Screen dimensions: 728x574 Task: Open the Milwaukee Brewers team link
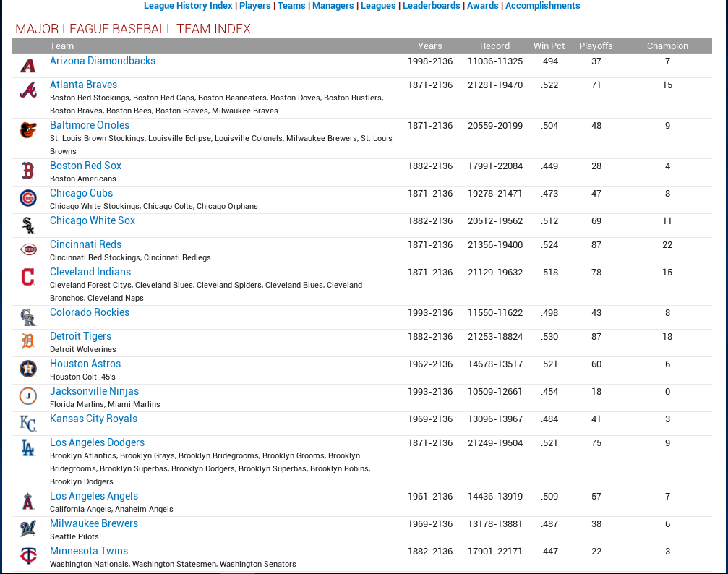click(x=94, y=523)
